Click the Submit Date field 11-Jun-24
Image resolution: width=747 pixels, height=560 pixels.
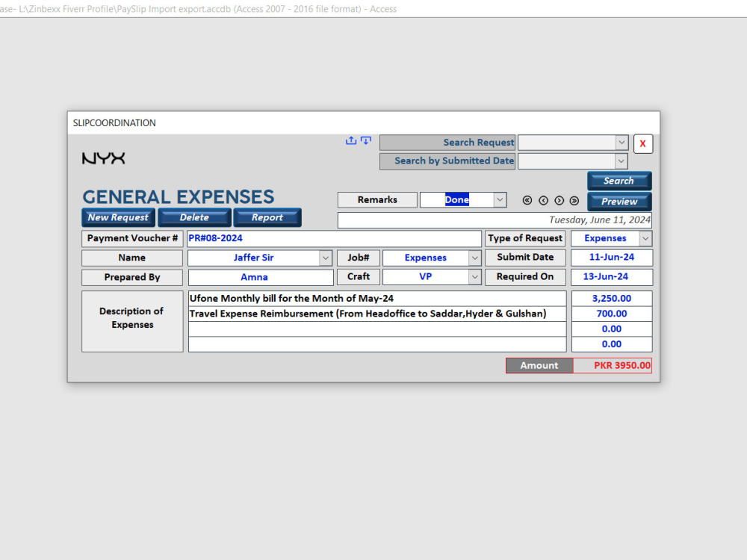click(x=612, y=257)
